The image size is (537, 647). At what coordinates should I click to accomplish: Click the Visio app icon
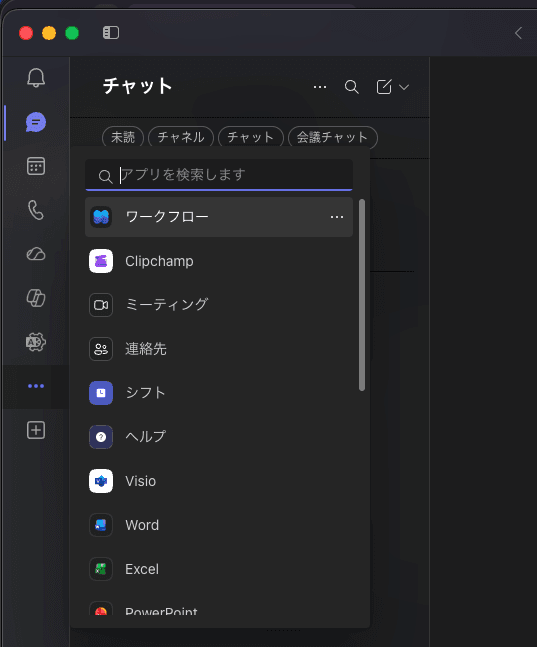101,481
